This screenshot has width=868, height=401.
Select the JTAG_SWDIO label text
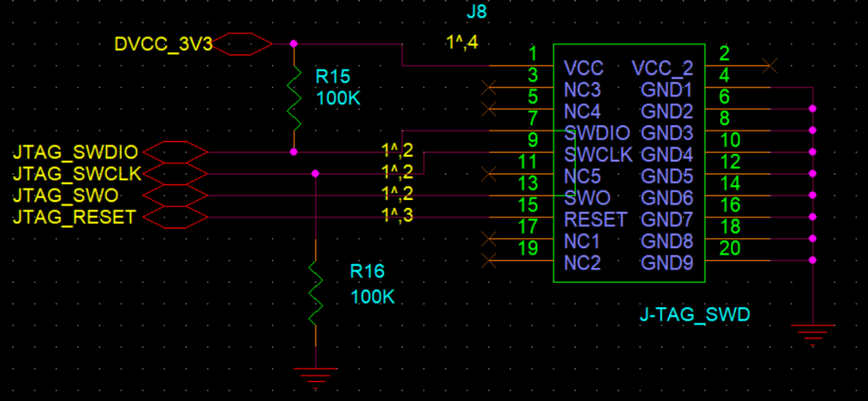76,151
